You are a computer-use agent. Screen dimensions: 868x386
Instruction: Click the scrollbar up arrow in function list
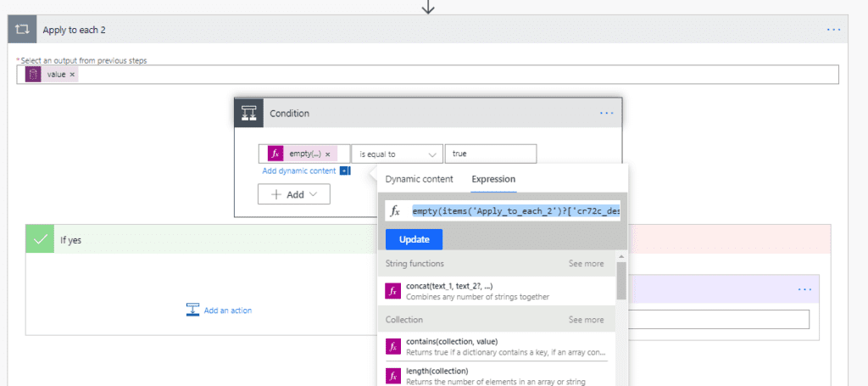pos(621,256)
